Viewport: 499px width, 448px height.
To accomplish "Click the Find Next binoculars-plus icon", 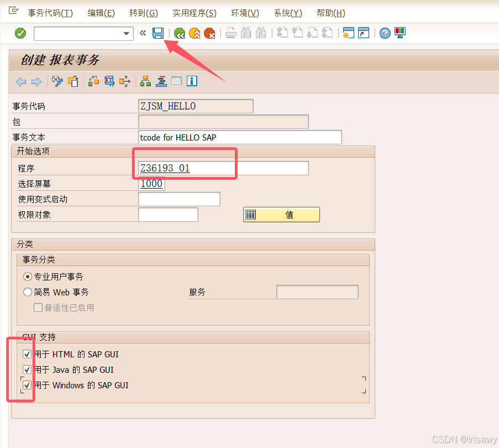I will point(261,33).
